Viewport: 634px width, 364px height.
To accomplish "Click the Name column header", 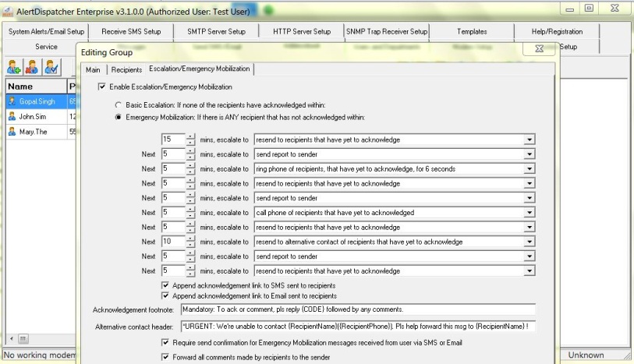I will pos(36,87).
